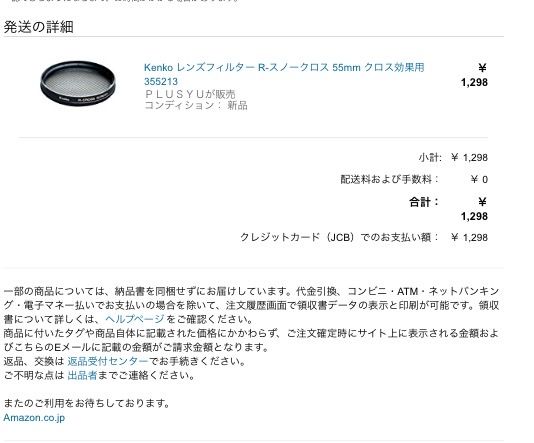Click the 出品者 contact link
The height and width of the screenshot is (443, 534).
[82, 375]
